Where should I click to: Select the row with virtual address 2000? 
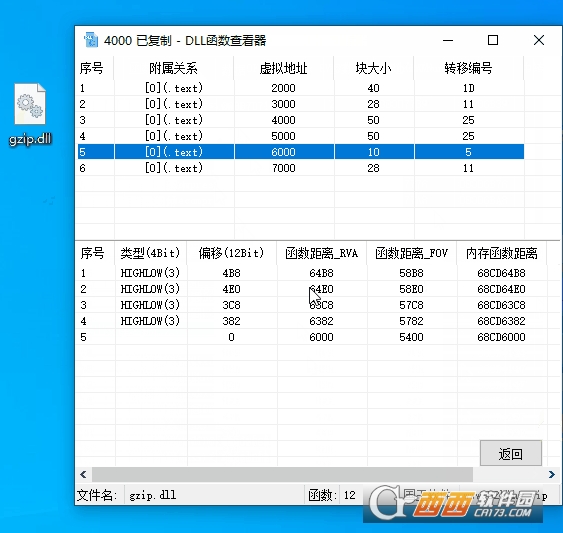pos(301,88)
